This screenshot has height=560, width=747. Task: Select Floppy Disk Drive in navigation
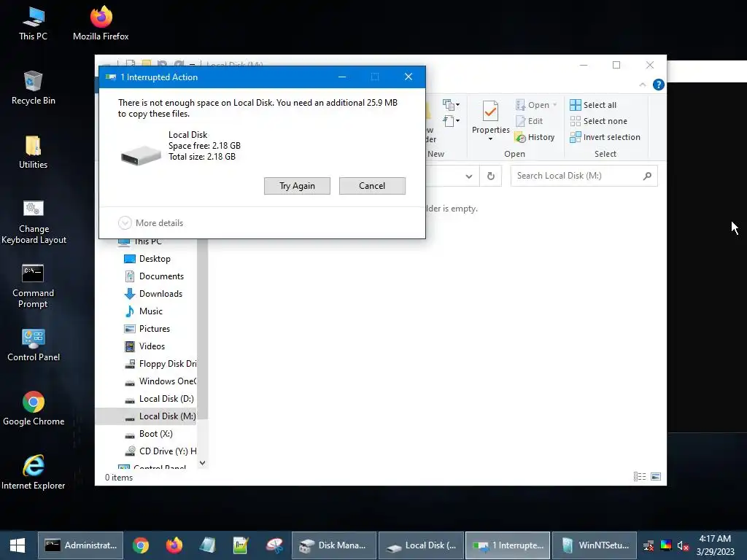click(160, 364)
